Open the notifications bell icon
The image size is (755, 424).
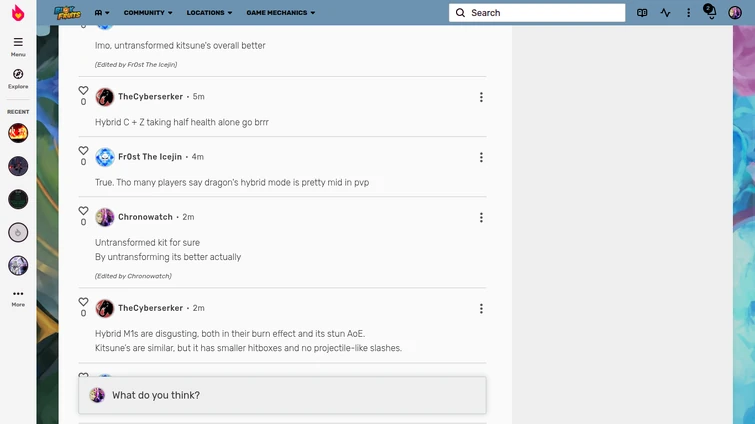(x=710, y=13)
